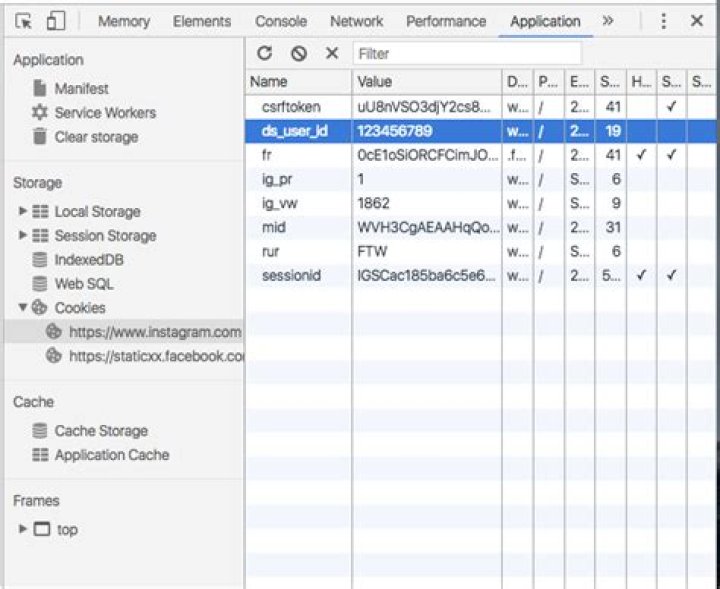Click the Local Storage grid icon
The width and height of the screenshot is (720, 589).
tap(40, 212)
